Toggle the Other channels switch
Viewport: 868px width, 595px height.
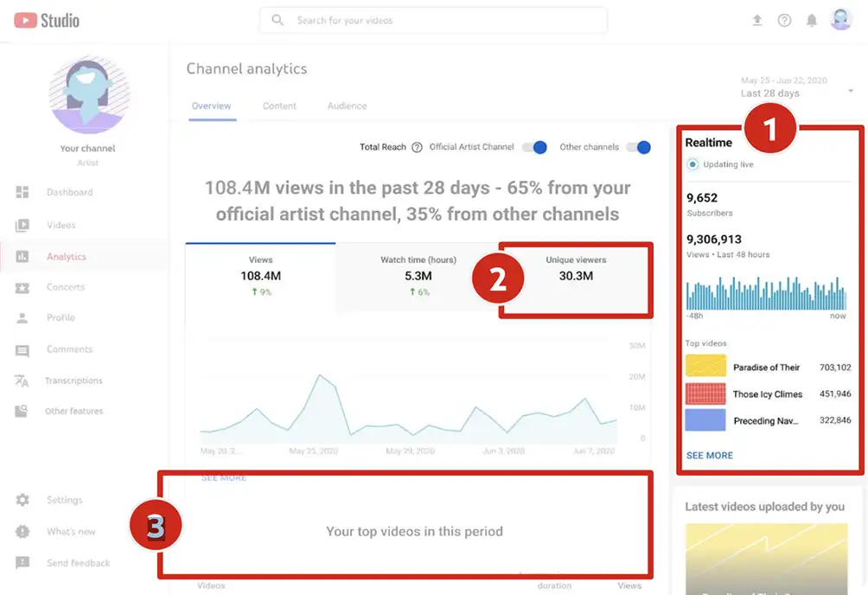638,147
